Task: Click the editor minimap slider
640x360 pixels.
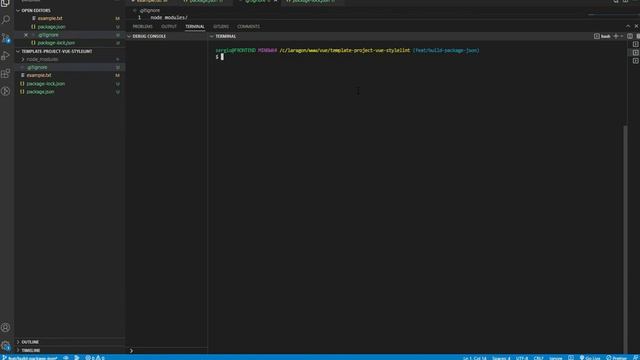Action: click(613, 15)
